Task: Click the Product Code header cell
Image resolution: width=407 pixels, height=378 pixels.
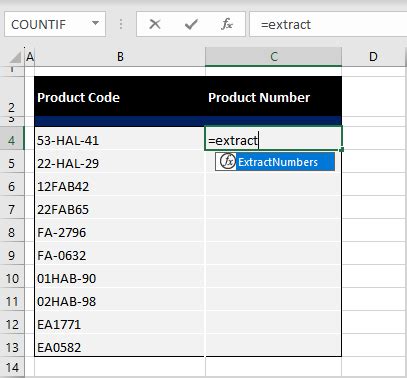Action: click(119, 97)
